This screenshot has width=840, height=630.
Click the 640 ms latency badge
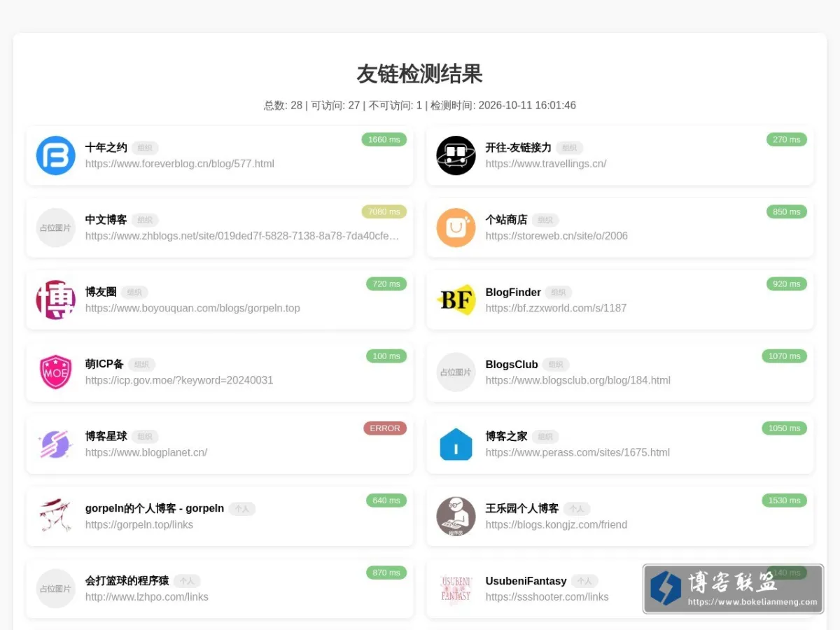coord(386,500)
